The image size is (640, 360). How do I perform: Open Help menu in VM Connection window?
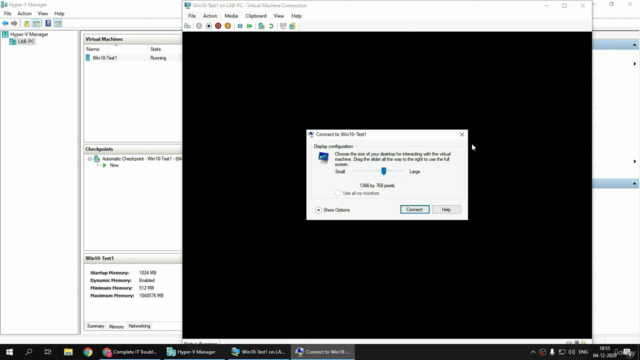coord(296,16)
